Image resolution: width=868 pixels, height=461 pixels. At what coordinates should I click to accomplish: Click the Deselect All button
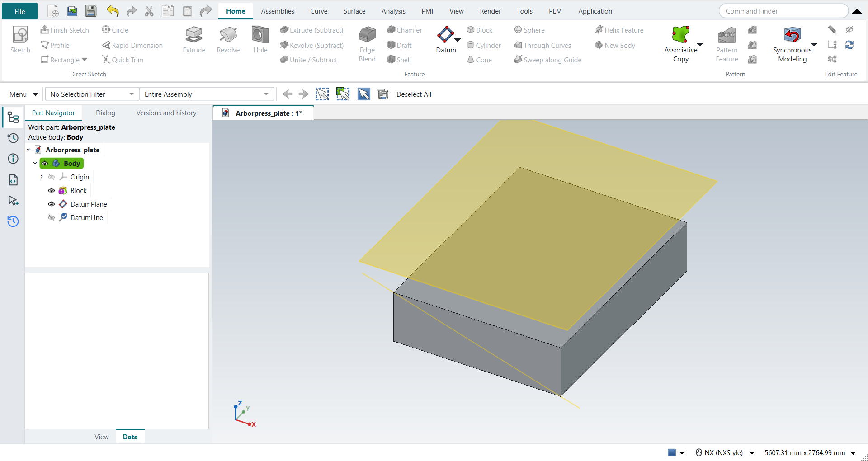(x=414, y=94)
